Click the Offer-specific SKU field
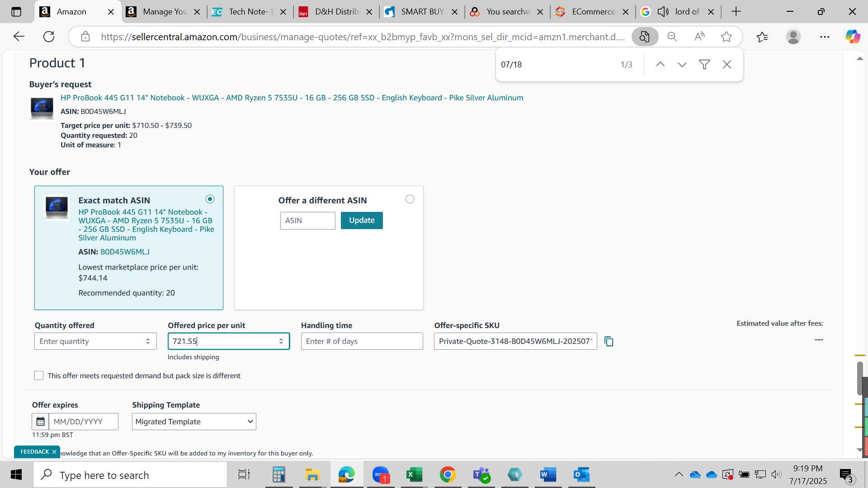Image resolution: width=868 pixels, height=488 pixels. pyautogui.click(x=515, y=342)
